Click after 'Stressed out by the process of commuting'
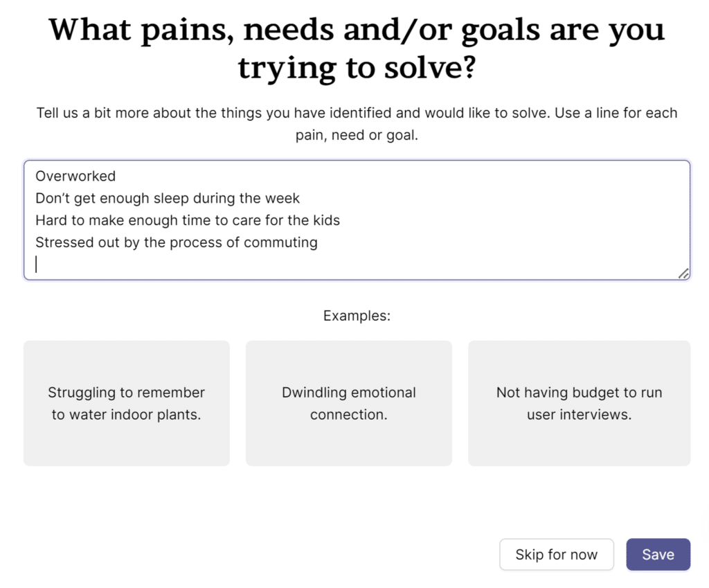The image size is (709, 588). pos(318,242)
